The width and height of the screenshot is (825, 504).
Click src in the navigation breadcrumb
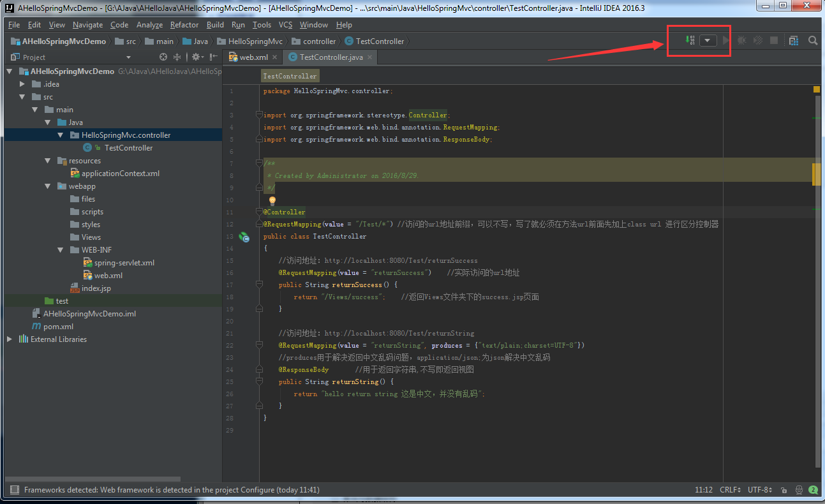(126, 41)
